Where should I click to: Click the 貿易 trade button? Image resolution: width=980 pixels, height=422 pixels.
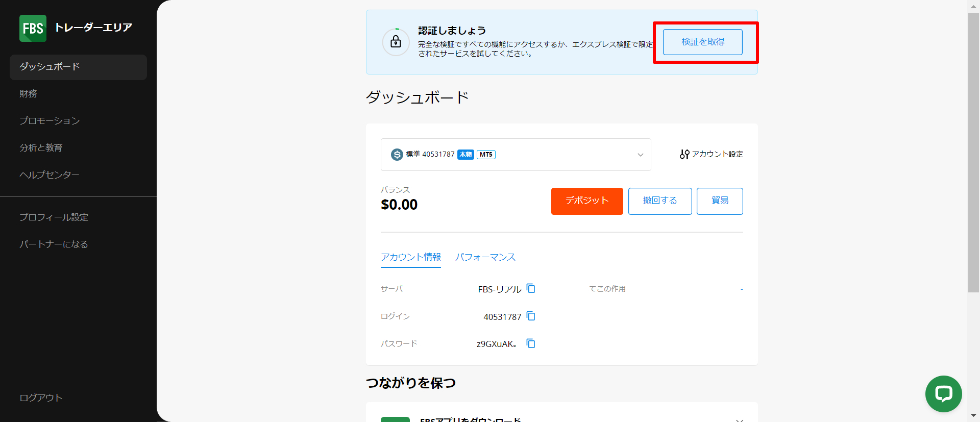point(720,201)
